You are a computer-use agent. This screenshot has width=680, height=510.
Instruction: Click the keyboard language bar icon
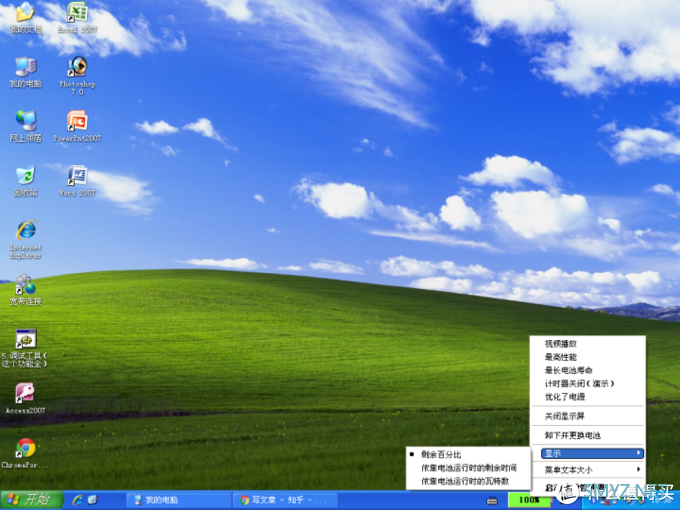click(492, 500)
